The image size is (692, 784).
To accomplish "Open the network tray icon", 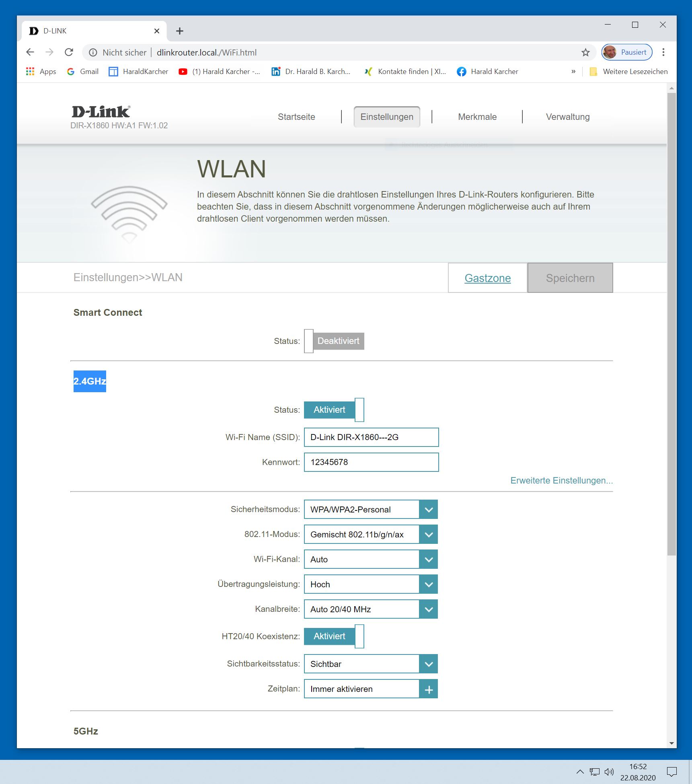I will [x=594, y=772].
